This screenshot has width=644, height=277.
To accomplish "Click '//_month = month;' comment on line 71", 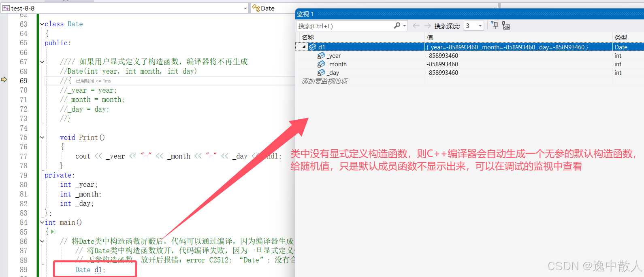I will [x=92, y=99].
